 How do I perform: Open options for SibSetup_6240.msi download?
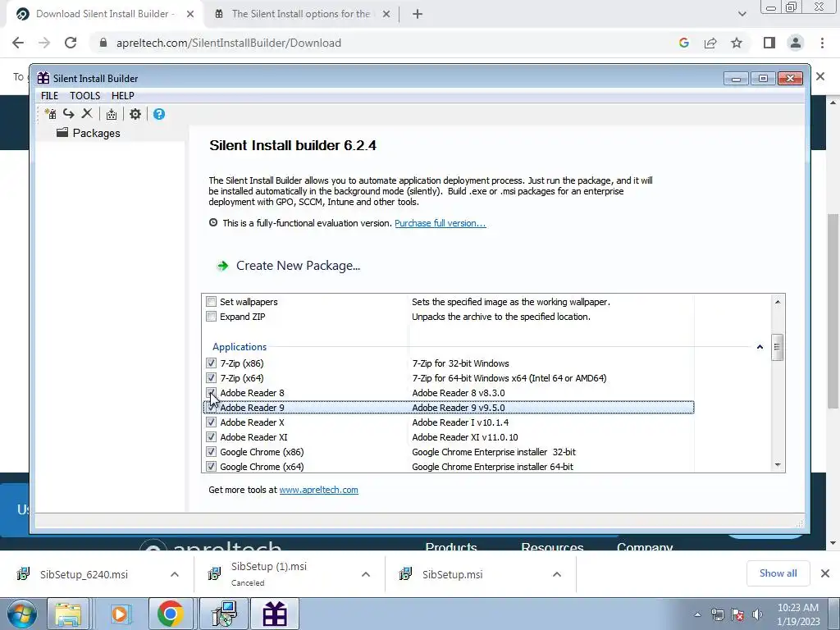point(175,574)
